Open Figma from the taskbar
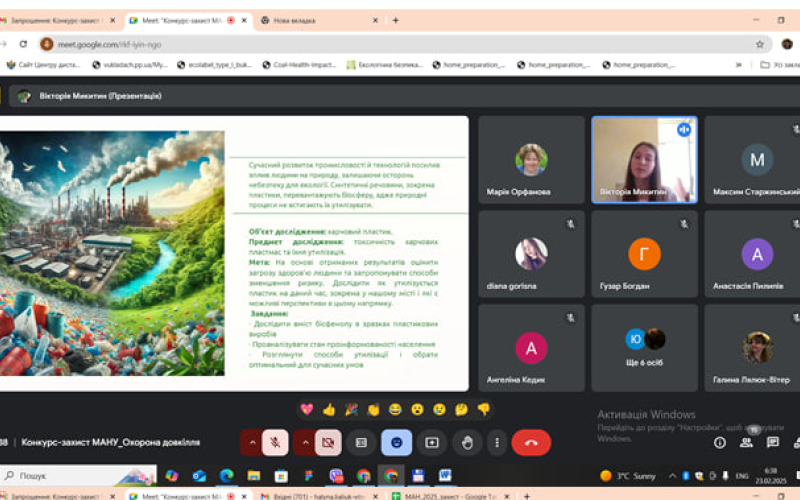This screenshot has height=500, width=800. (308, 476)
